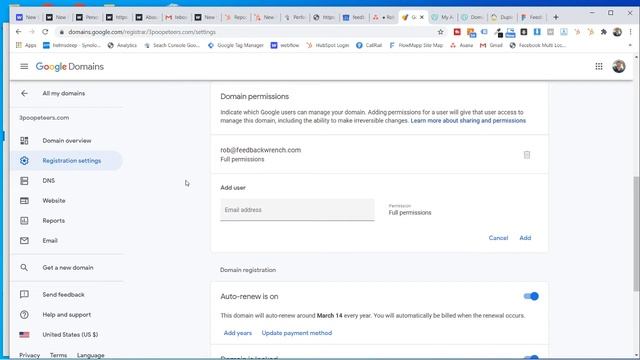
Task: Click the Send feedback speech icon
Action: (24, 294)
